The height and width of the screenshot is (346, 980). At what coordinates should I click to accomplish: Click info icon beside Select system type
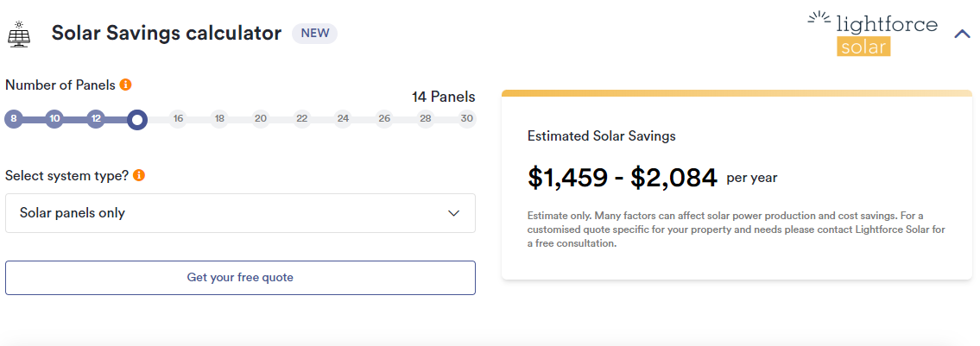click(x=139, y=175)
